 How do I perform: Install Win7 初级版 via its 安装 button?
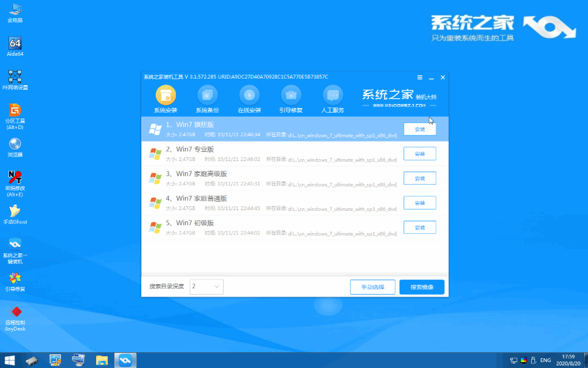[x=419, y=227]
